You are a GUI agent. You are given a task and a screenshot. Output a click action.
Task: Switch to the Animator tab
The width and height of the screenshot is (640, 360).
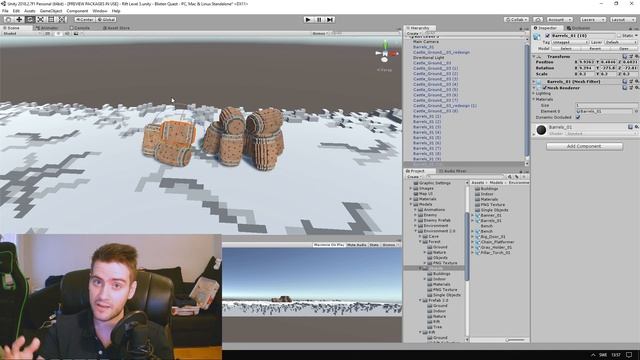pyautogui.click(x=47, y=28)
